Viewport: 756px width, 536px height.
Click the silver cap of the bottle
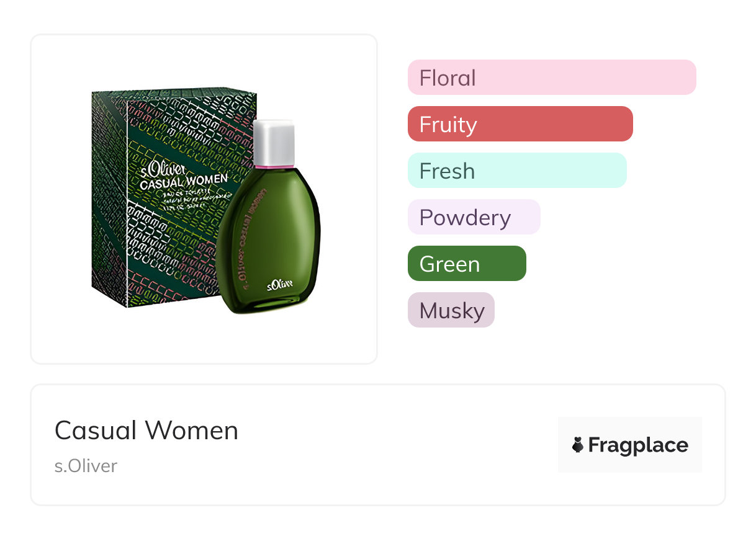pos(273,143)
